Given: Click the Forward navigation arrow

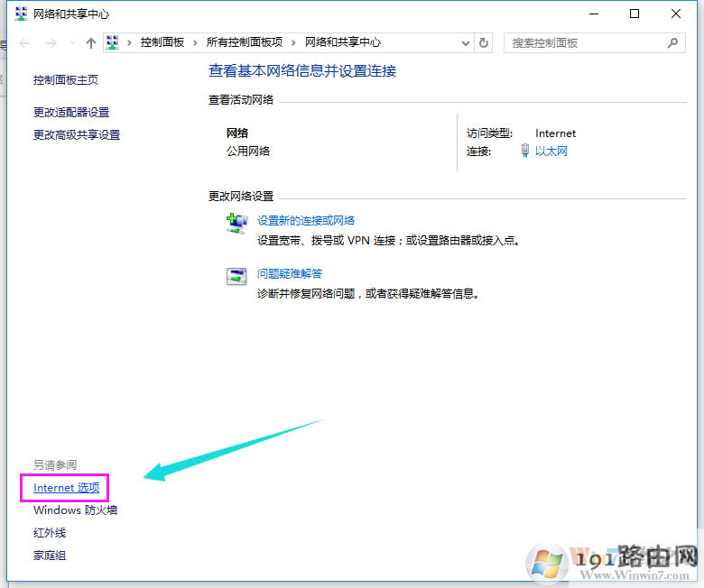Looking at the screenshot, I should [x=51, y=43].
